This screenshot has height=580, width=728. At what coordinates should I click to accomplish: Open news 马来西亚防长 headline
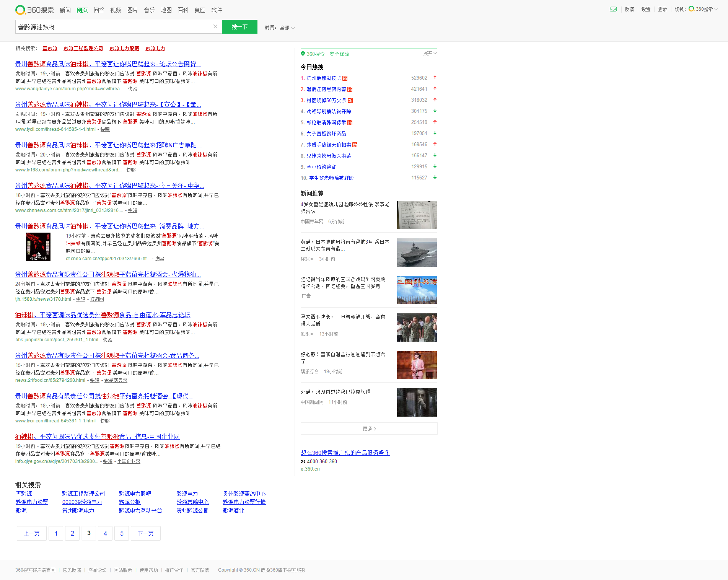click(343, 320)
